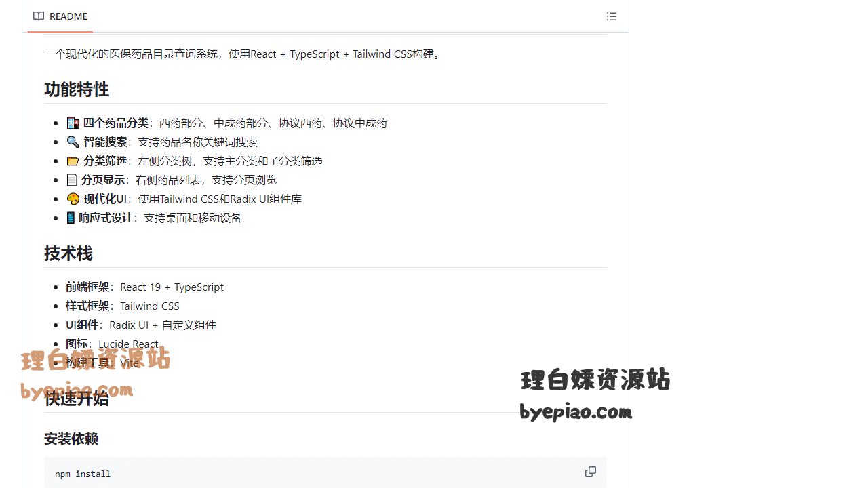Click the page emoji beside 分页显示
Screen dimensions: 868x488
pos(72,180)
